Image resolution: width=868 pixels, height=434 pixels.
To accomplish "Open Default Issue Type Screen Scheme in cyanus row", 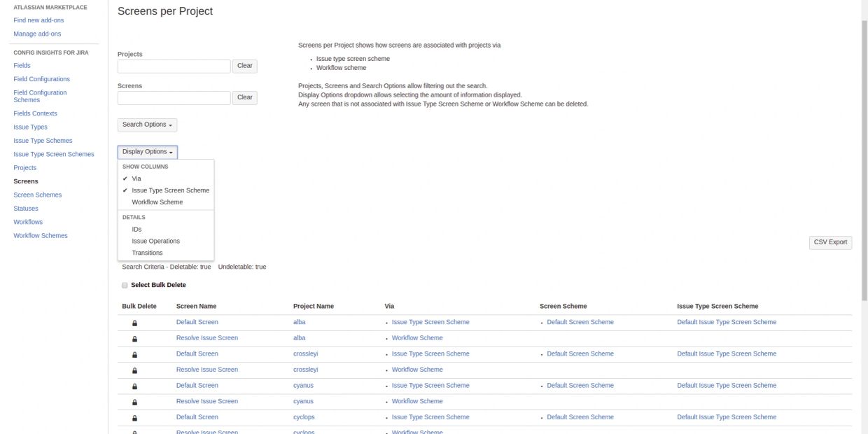I will (x=727, y=385).
